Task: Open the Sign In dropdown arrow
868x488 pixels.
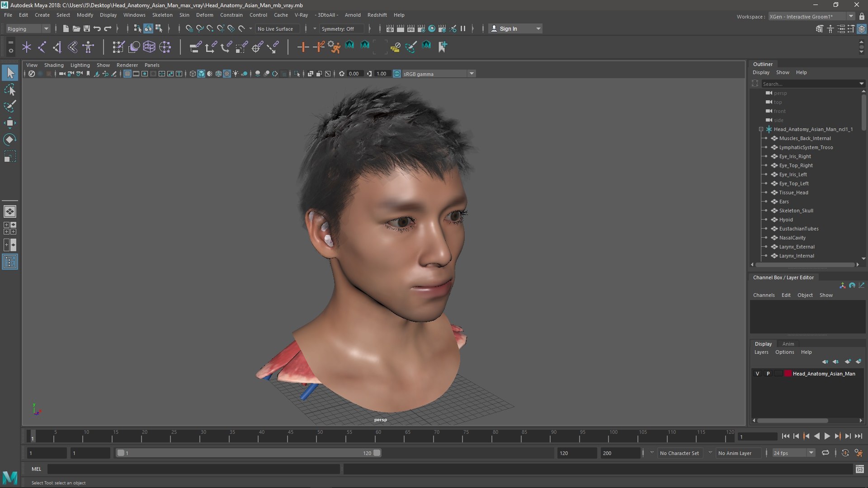Action: pos(538,28)
